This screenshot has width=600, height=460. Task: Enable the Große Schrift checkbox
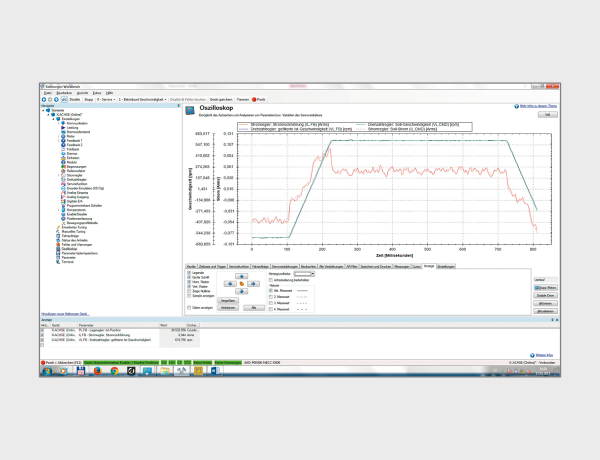(x=188, y=278)
